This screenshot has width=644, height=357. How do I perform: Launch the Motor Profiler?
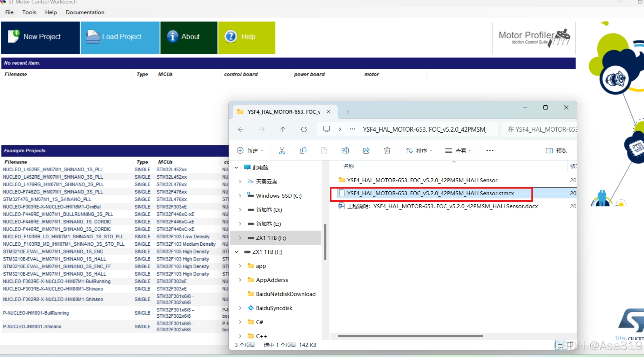[534, 38]
